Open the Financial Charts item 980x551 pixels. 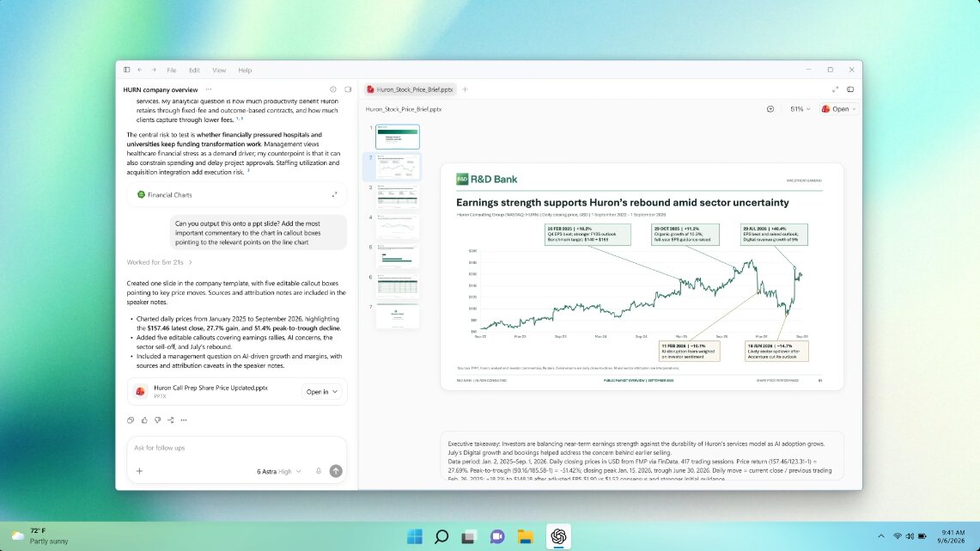pos(236,194)
